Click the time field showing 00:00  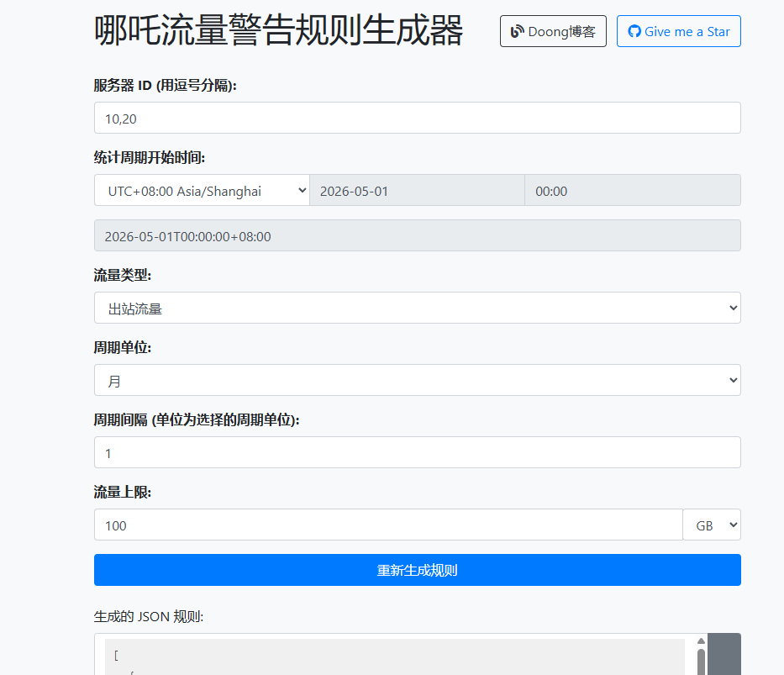pyautogui.click(x=633, y=190)
